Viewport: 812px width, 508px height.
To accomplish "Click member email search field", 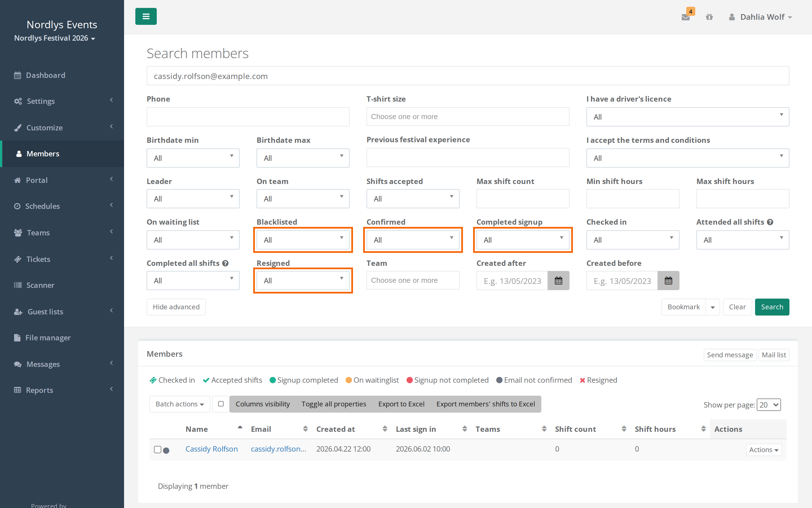I will 468,76.
